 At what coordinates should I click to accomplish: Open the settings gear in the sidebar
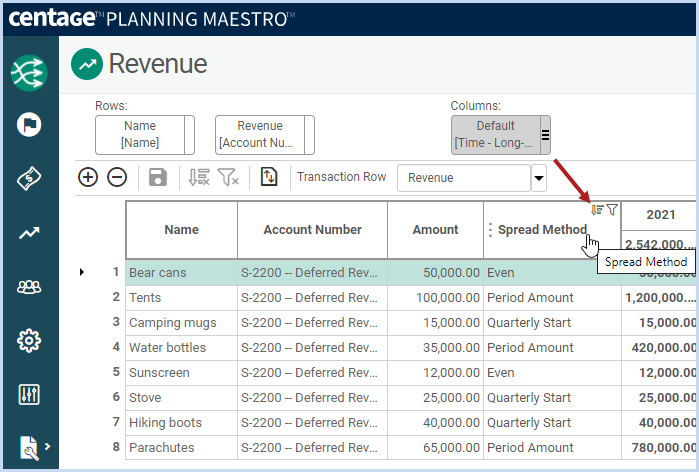point(29,341)
